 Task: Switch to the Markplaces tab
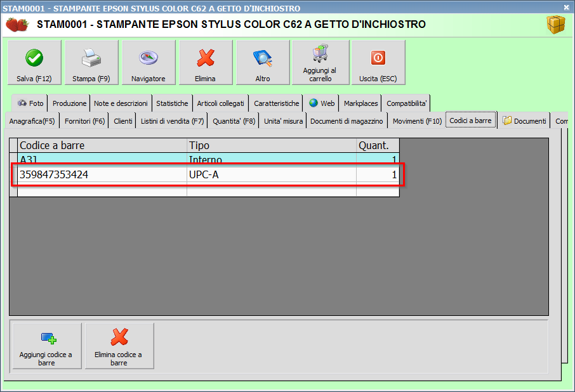click(360, 103)
